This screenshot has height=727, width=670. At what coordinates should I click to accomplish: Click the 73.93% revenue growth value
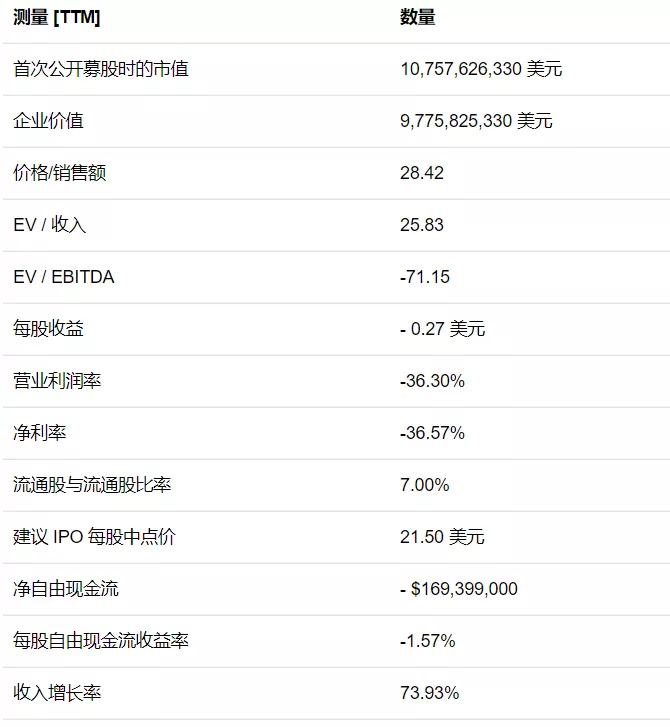(x=430, y=693)
